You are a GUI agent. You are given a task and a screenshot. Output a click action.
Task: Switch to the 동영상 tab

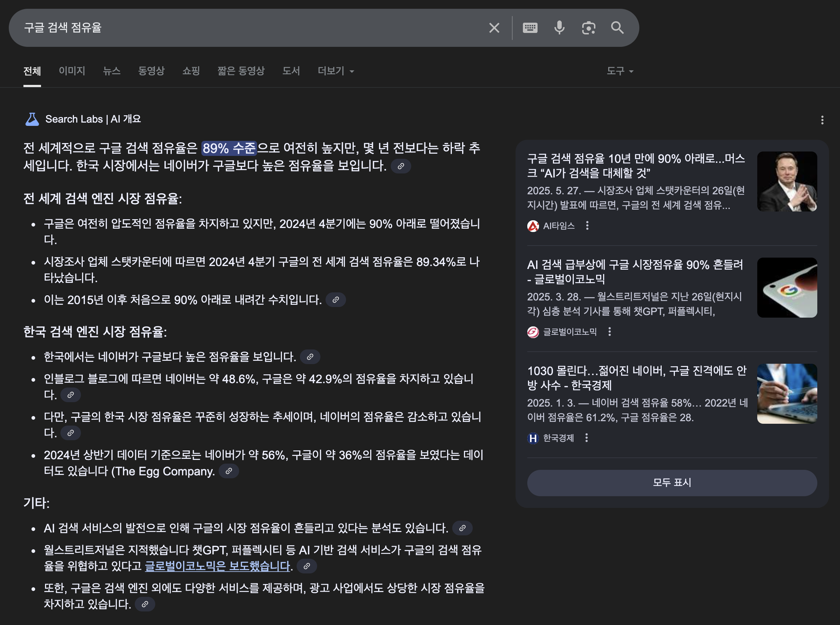pyautogui.click(x=152, y=71)
